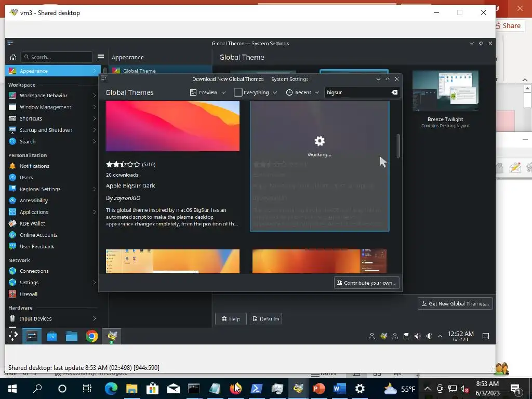Launch Chrome from the KDE taskbar
This screenshot has width=532, height=399.
tap(91, 336)
